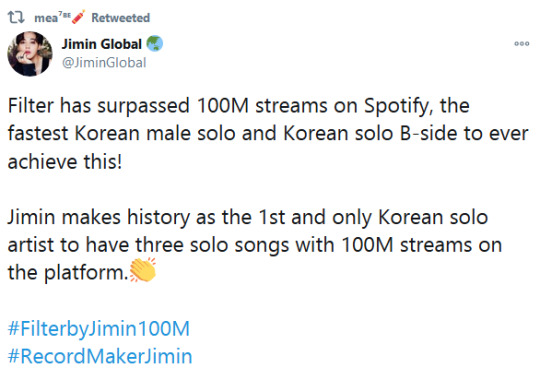Click the 'achieve this!' text line

point(65,161)
